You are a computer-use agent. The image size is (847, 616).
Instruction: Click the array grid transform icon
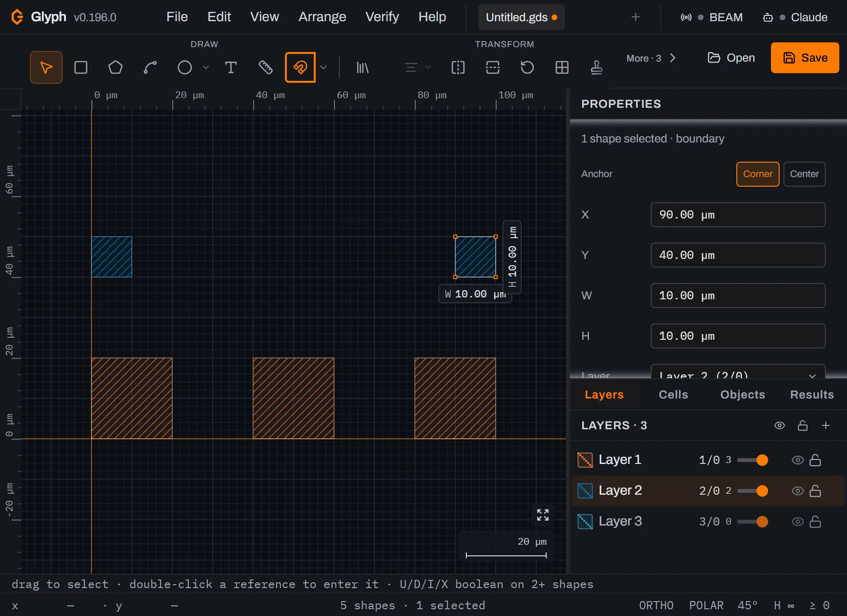coord(562,67)
